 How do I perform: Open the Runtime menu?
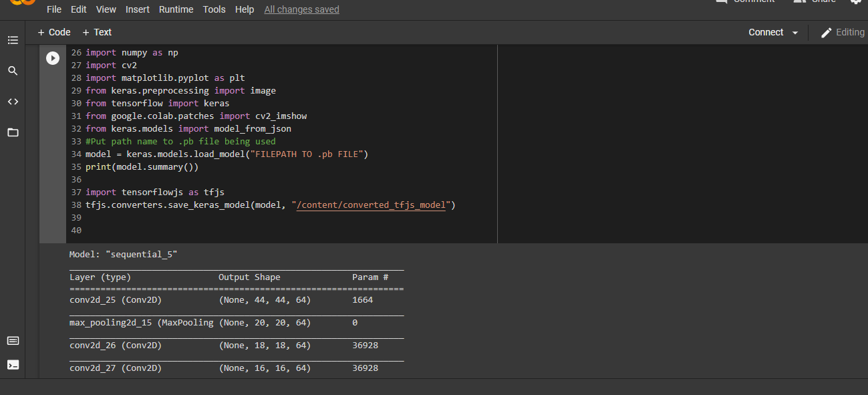176,9
